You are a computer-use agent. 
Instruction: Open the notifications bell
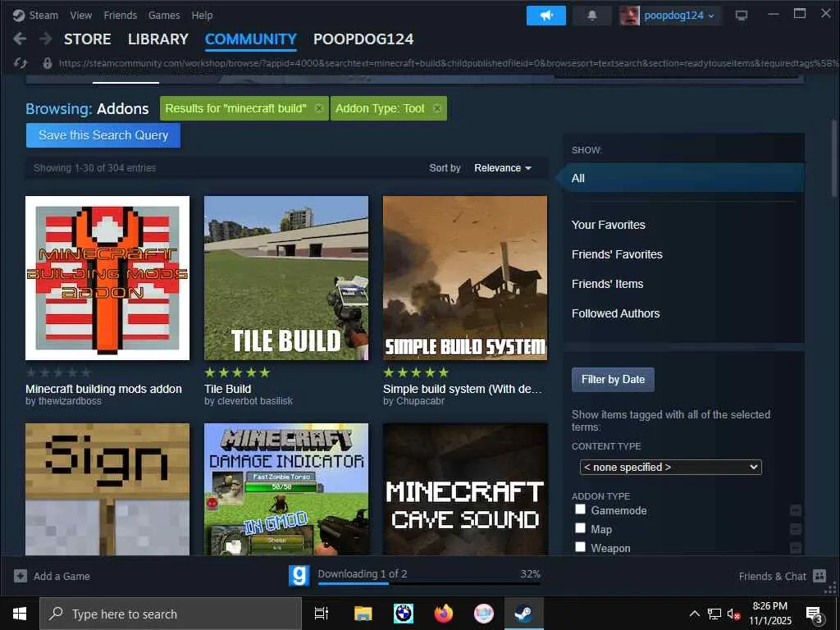pos(592,16)
